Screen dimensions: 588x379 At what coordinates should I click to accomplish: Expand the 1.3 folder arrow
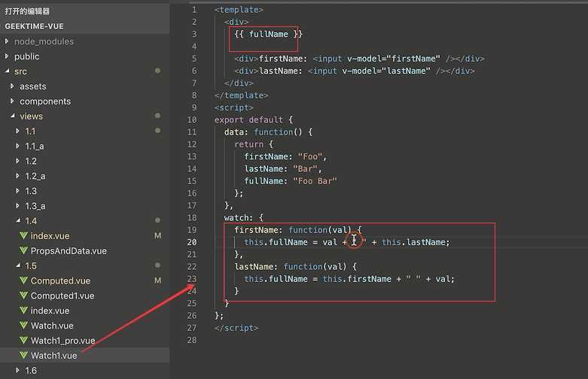pyautogui.click(x=17, y=190)
